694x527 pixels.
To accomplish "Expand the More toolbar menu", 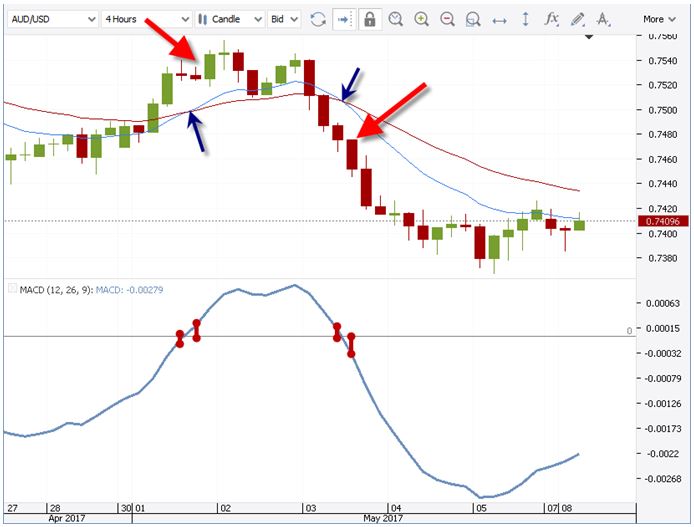I will [659, 19].
